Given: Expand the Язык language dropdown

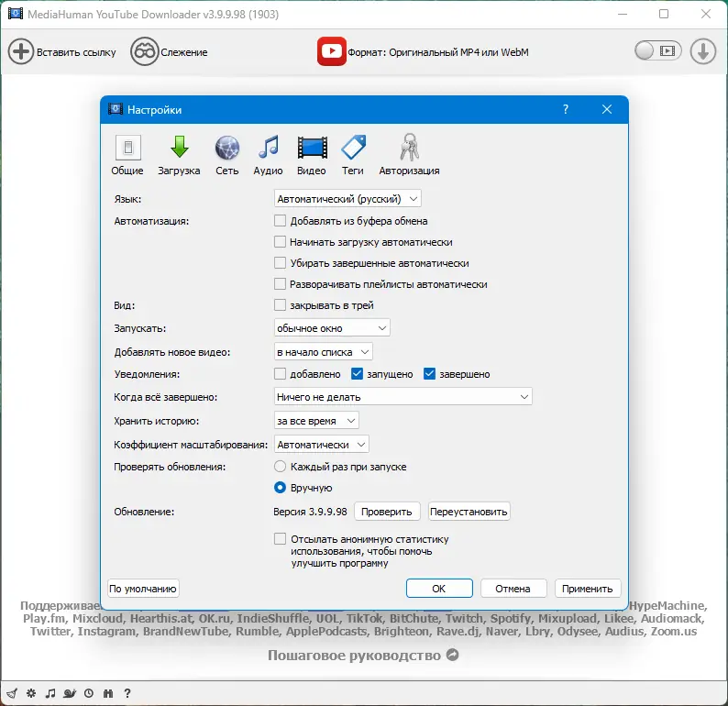Looking at the screenshot, I should [347, 199].
